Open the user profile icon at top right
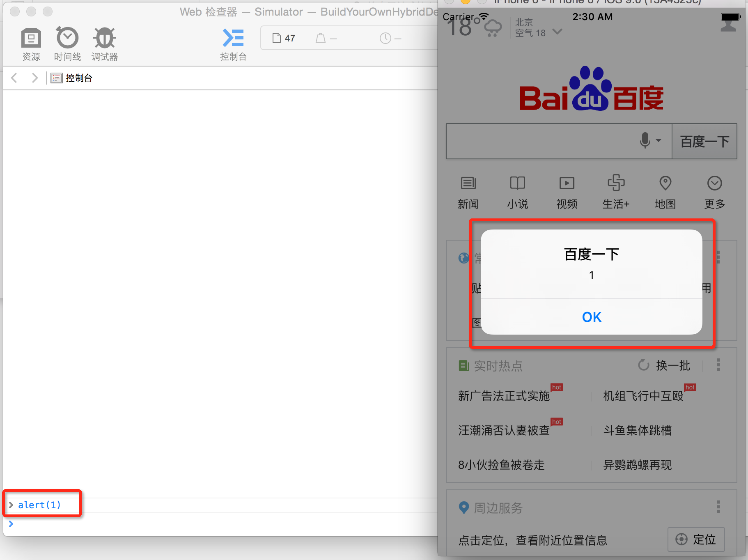Viewport: 748px width, 560px height. [728, 25]
